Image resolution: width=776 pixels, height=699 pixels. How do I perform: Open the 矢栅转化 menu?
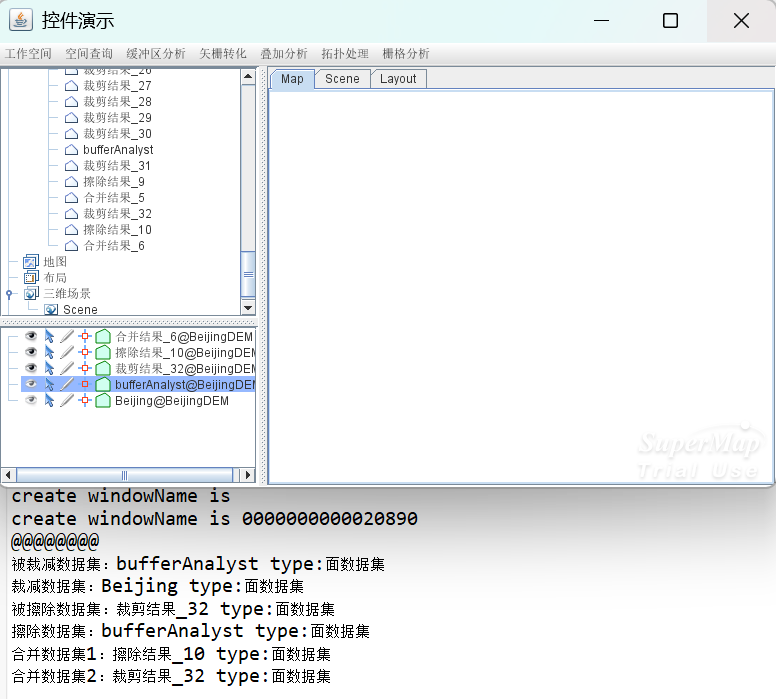point(222,54)
